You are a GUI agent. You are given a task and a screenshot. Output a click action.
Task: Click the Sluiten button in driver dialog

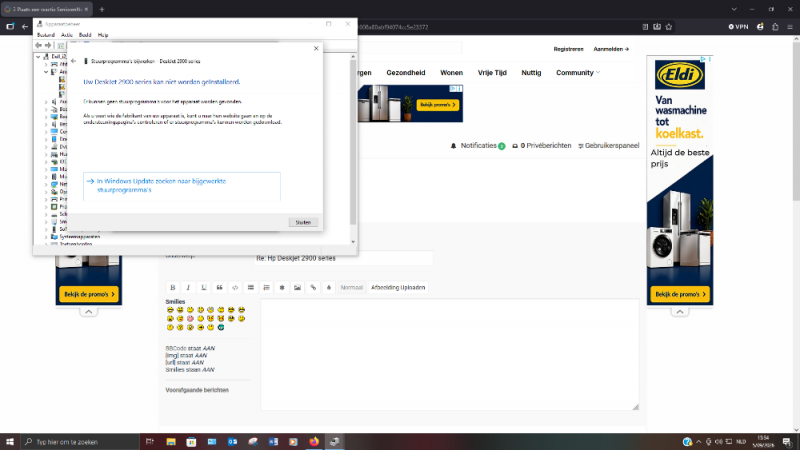(303, 222)
